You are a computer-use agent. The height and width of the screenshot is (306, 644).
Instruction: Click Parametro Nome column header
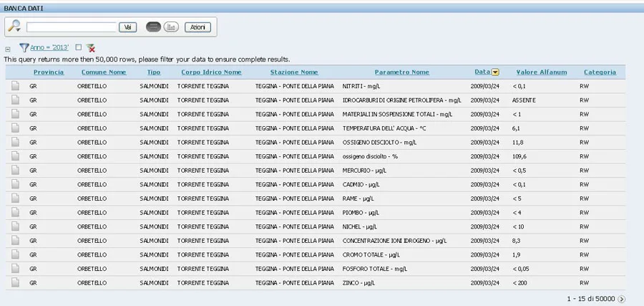[x=401, y=72]
